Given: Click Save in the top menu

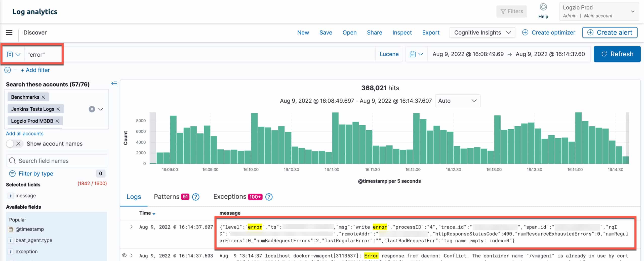Looking at the screenshot, I should (x=326, y=32).
